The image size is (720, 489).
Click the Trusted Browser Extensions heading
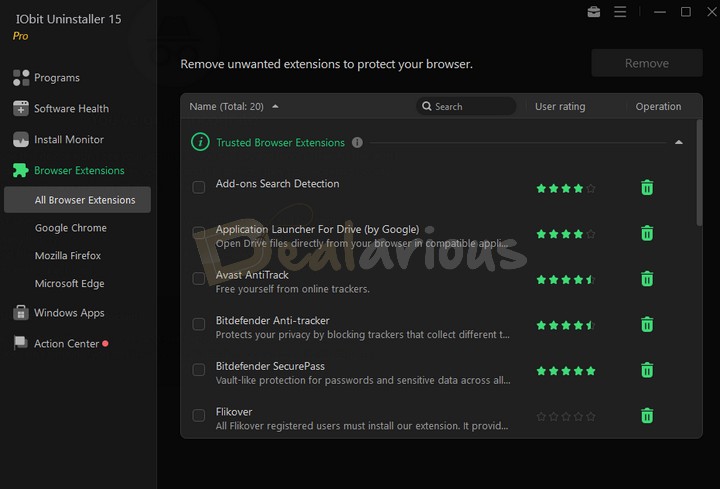click(x=281, y=142)
